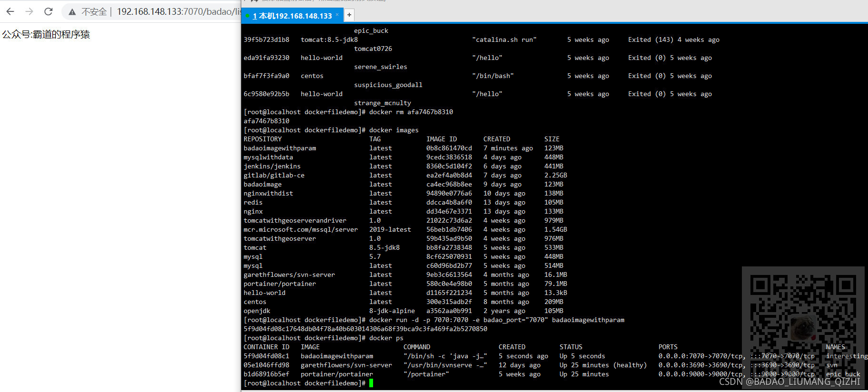
Task: Click the openjdk repository name
Action: coord(257,311)
